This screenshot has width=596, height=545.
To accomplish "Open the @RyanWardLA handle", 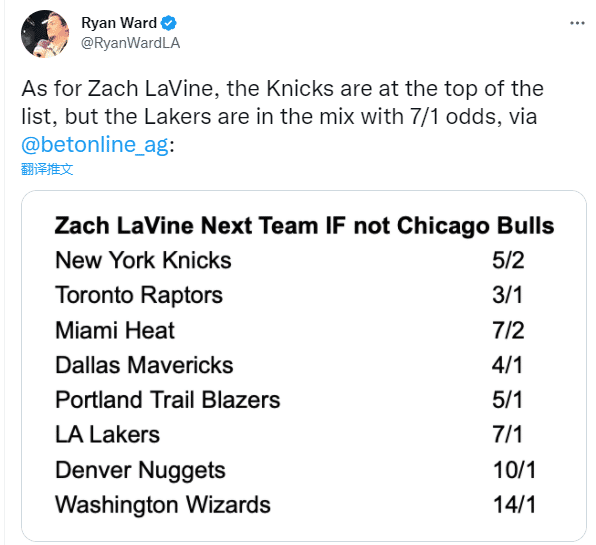I will click(130, 43).
